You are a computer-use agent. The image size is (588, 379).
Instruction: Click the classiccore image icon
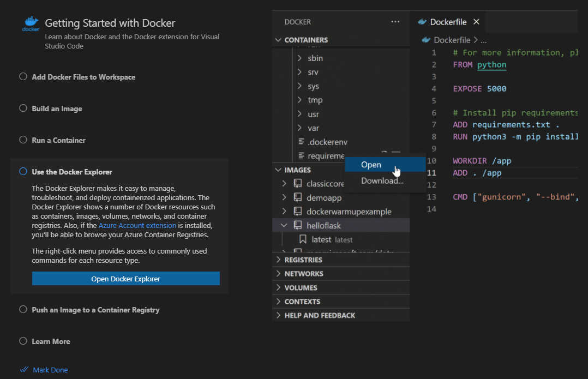pos(298,183)
